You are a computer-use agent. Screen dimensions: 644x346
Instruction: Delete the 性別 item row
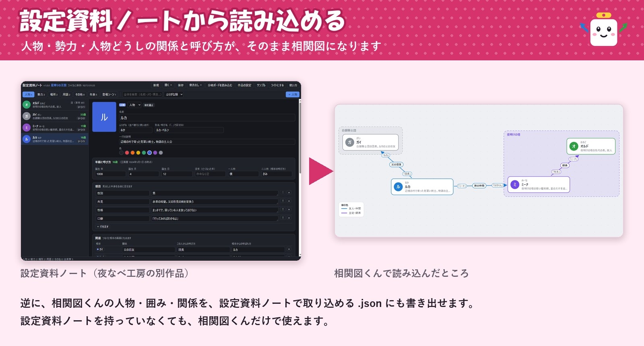click(x=289, y=193)
